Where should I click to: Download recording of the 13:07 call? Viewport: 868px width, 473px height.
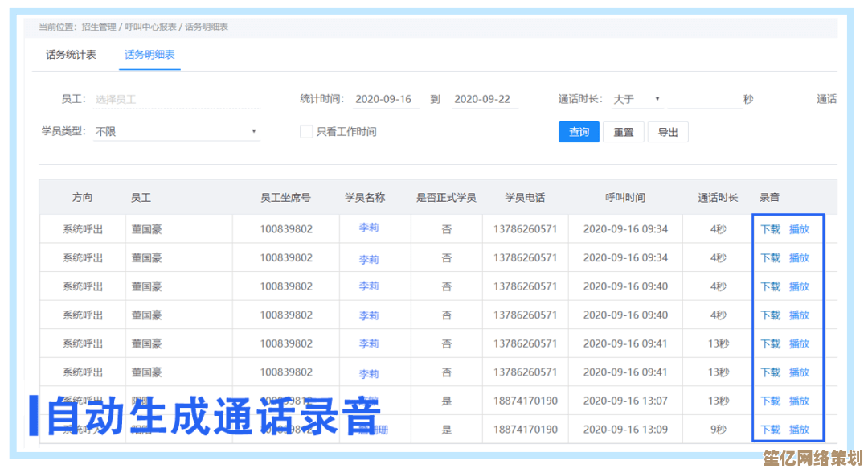(x=770, y=401)
